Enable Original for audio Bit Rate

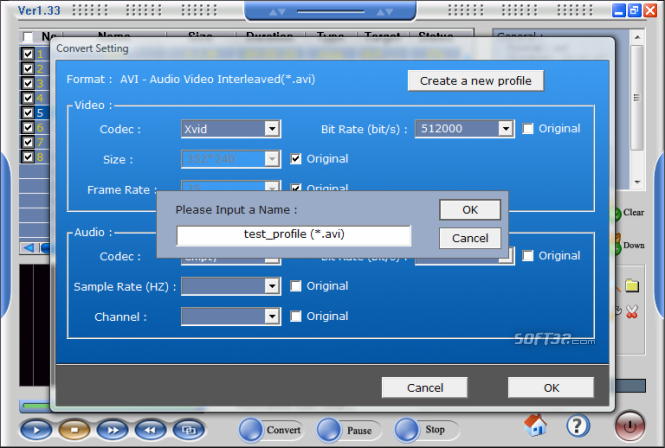click(x=528, y=255)
